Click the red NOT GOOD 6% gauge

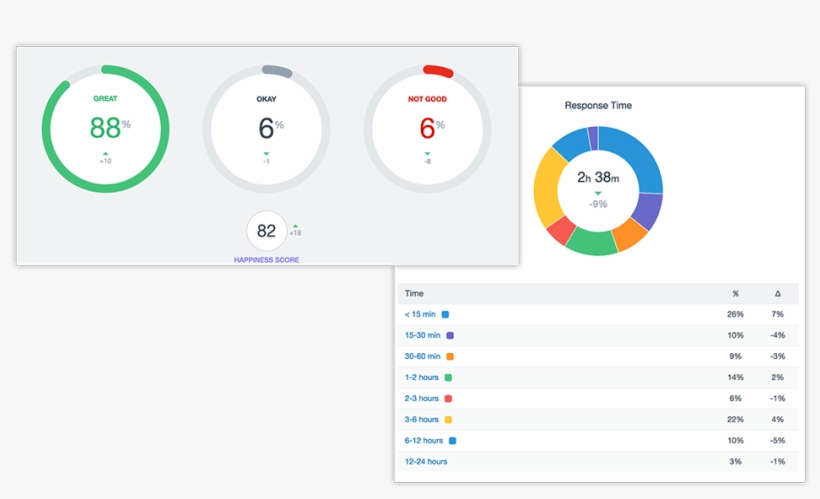(x=427, y=129)
